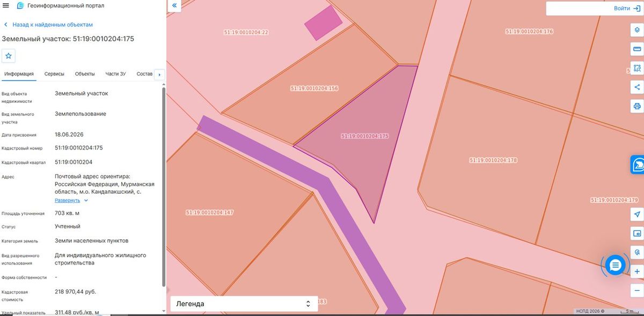644x316 pixels.
Task: Switch to the Информация tab
Action: coord(19,74)
